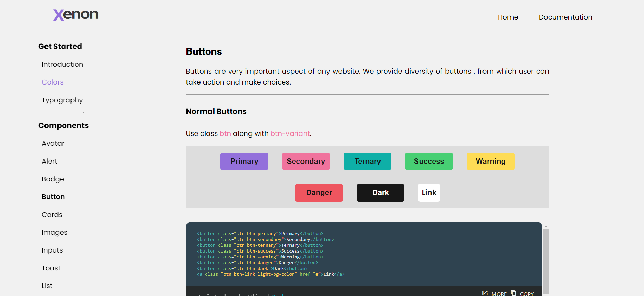644x296 pixels.
Task: Click the code block scrollbar thumb
Action: 546,262
